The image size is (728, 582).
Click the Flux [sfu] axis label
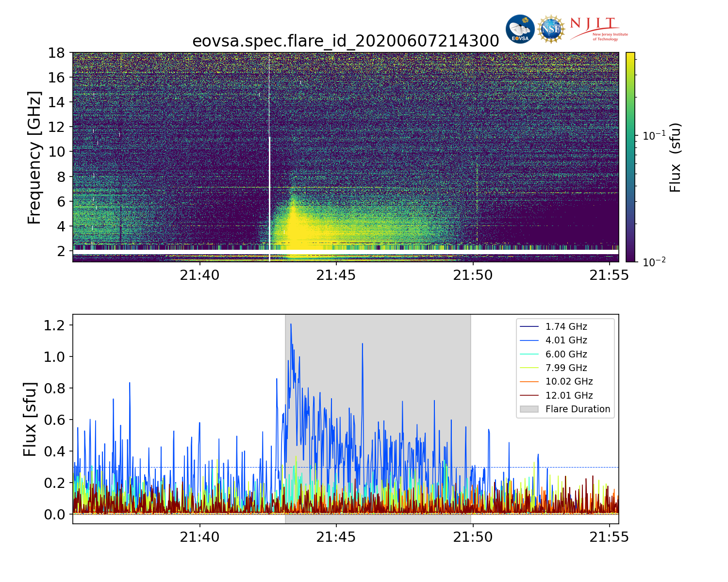[x=30, y=419]
